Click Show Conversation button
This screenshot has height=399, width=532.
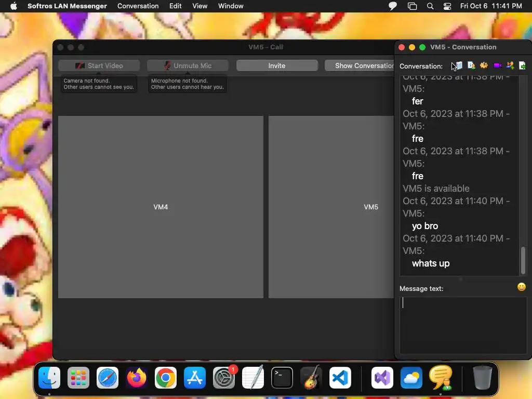coord(360,65)
